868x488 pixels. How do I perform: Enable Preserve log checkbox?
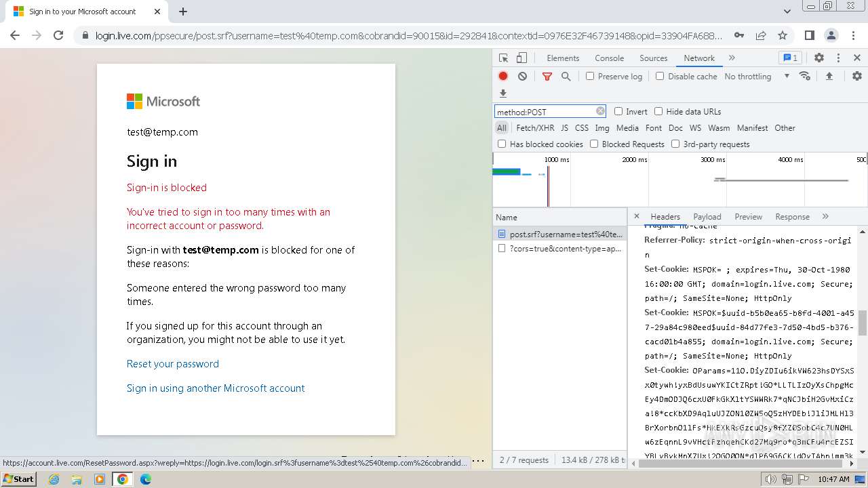(x=590, y=76)
